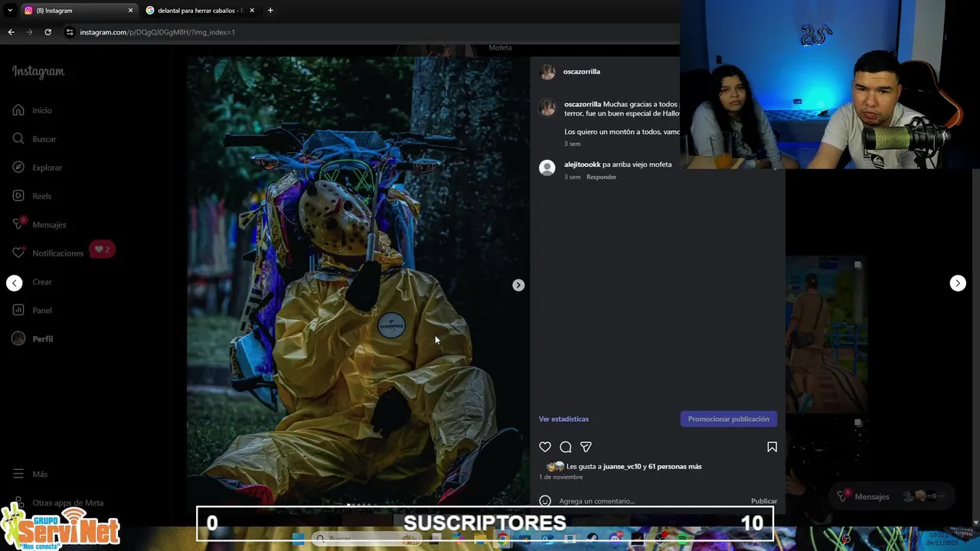This screenshot has width=980, height=551.
Task: Open oscazorrilla username in caption
Action: pos(583,104)
